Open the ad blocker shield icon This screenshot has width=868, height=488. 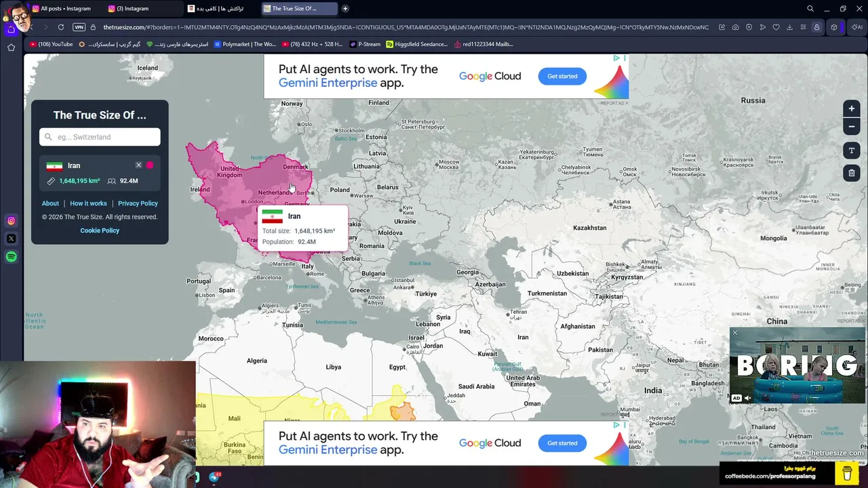pyautogui.click(x=749, y=27)
